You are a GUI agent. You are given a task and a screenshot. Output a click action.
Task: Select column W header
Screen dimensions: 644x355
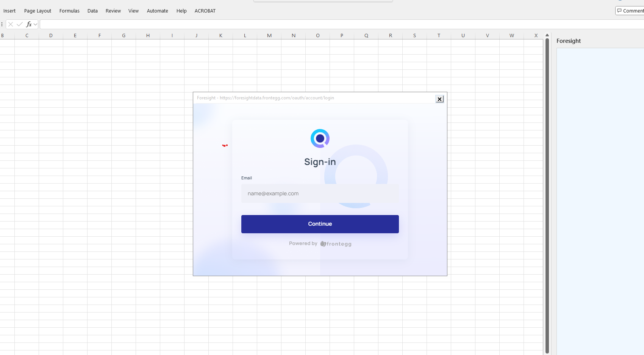(512, 35)
